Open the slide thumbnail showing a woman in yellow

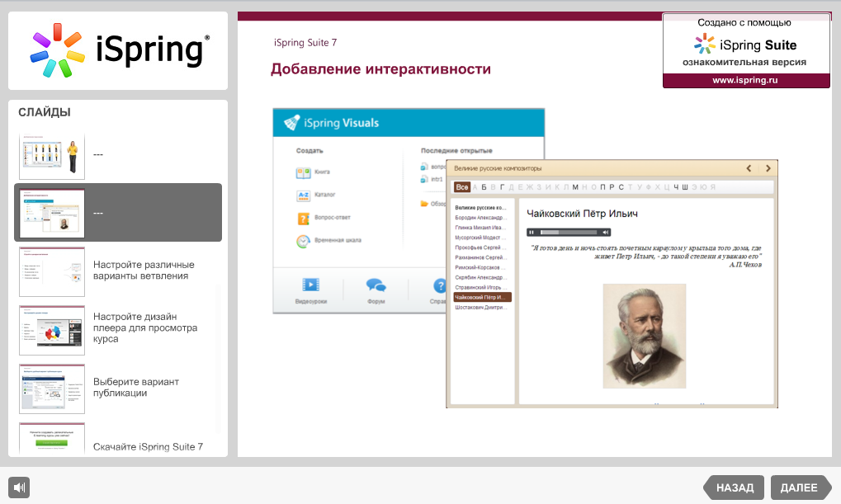(52, 155)
